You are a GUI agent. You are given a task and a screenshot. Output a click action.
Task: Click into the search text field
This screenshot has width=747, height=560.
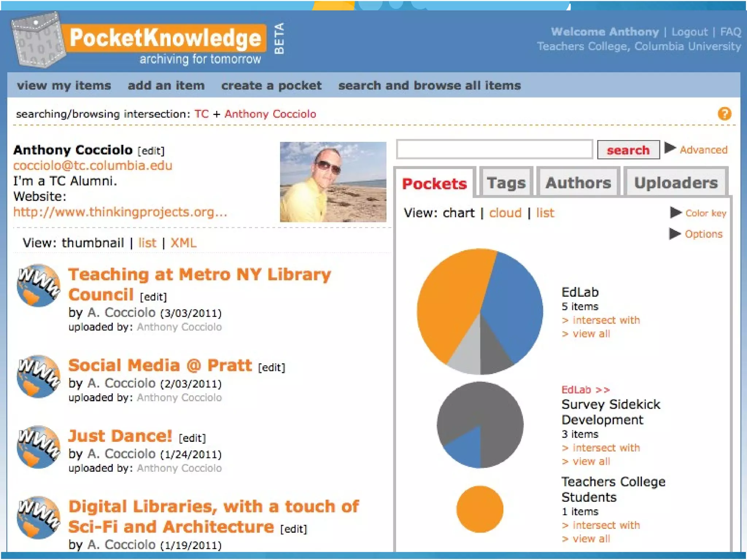coord(494,149)
